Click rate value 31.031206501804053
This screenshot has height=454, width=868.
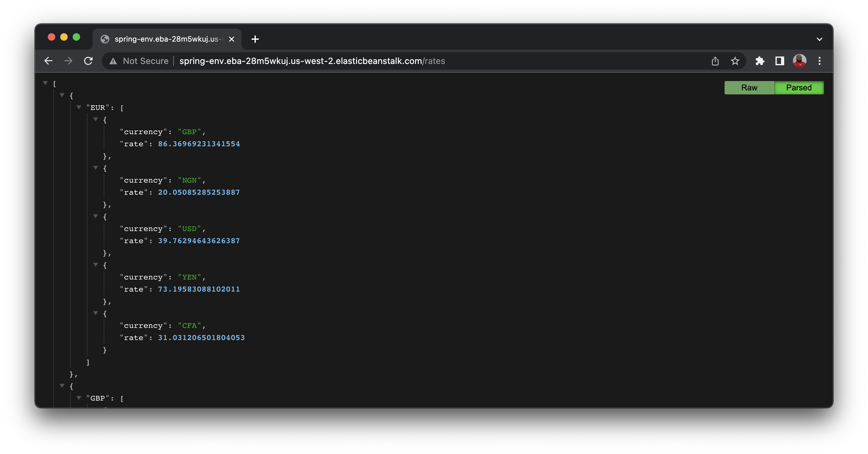pyautogui.click(x=201, y=338)
